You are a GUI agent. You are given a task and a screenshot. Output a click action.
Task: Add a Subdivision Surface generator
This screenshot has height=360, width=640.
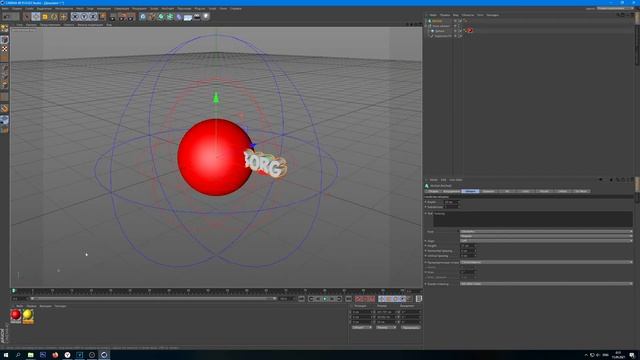click(x=161, y=17)
